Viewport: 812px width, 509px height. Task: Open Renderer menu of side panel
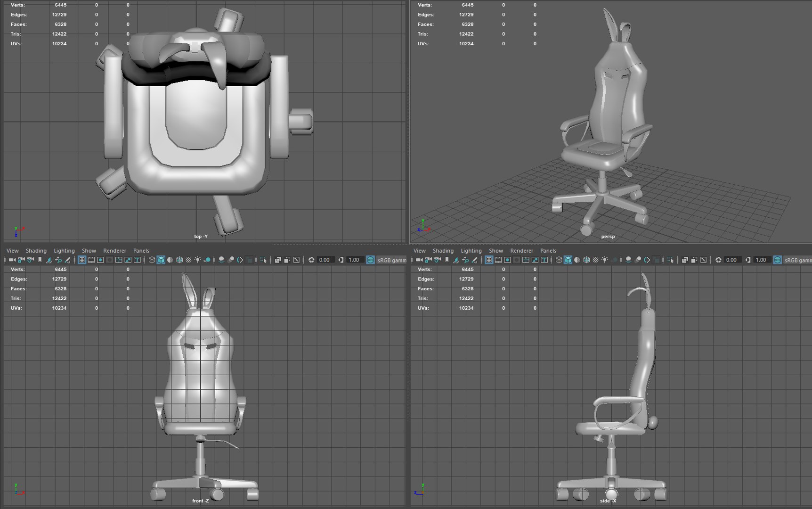[521, 251]
